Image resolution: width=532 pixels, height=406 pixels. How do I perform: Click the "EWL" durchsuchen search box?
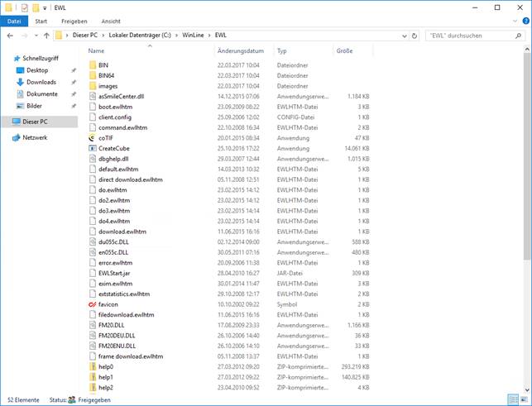click(x=470, y=36)
